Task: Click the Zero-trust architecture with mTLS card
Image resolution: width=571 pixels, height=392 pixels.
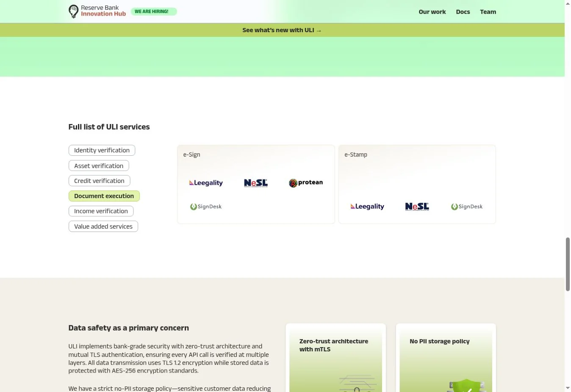Action: click(x=336, y=358)
